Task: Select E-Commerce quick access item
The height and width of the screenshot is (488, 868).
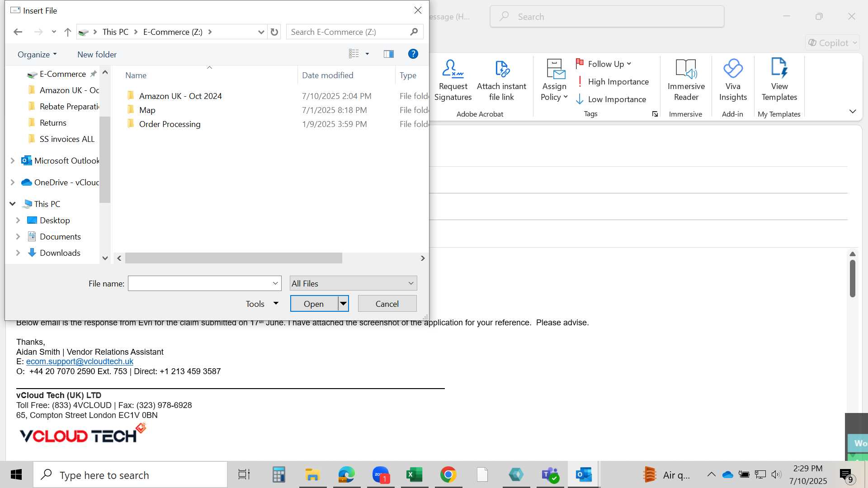Action: point(62,74)
